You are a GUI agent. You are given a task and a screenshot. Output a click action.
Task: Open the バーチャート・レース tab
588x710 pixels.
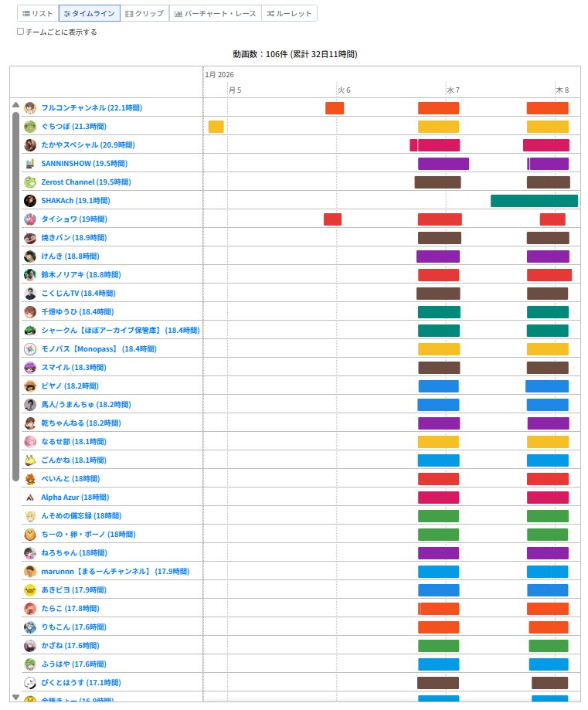(216, 14)
